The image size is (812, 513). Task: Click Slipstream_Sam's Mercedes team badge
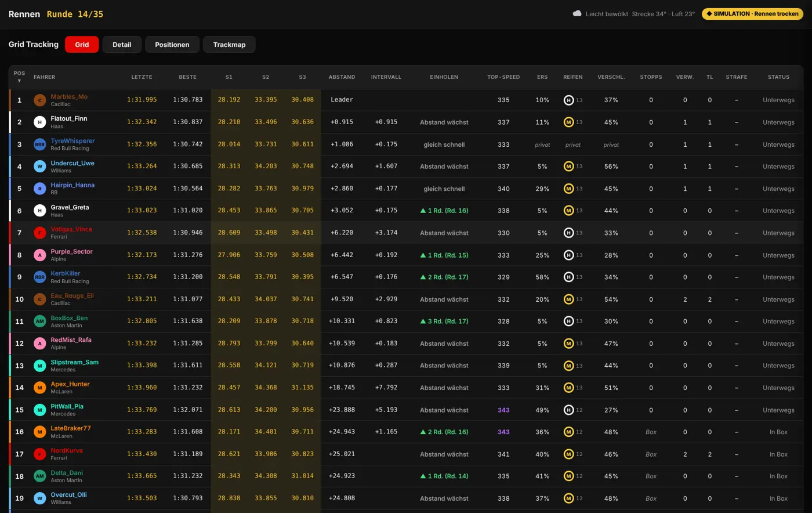tap(39, 366)
